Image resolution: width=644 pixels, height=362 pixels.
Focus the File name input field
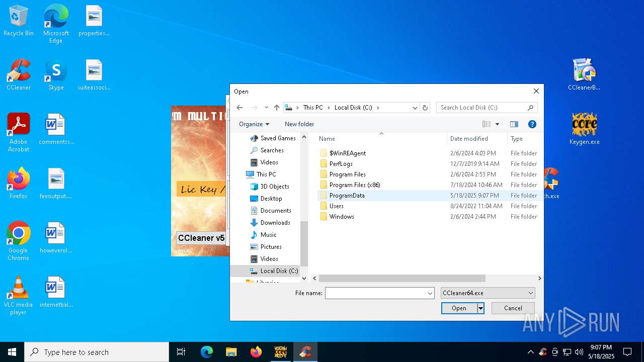[376, 293]
